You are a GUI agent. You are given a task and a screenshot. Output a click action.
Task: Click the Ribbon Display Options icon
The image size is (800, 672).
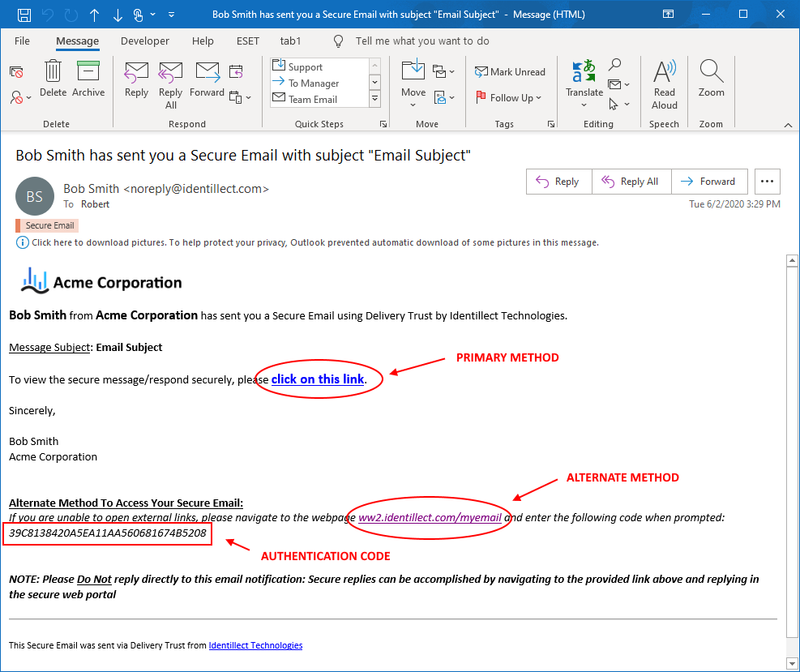tap(668, 15)
